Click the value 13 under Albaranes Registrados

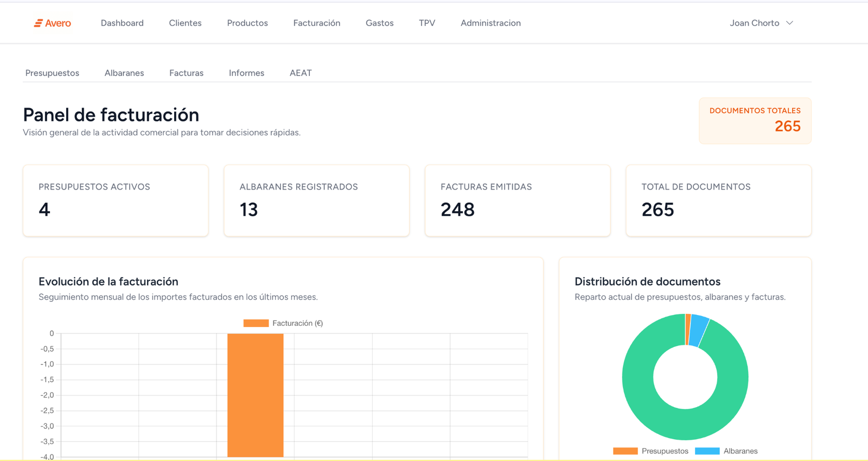tap(249, 210)
